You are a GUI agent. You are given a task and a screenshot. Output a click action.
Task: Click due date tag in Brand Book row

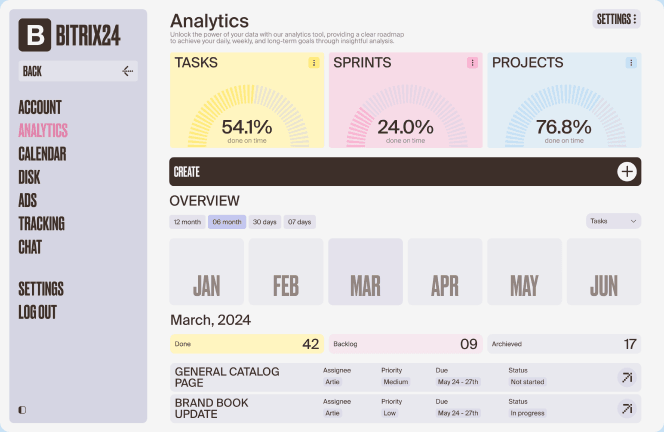458,413
